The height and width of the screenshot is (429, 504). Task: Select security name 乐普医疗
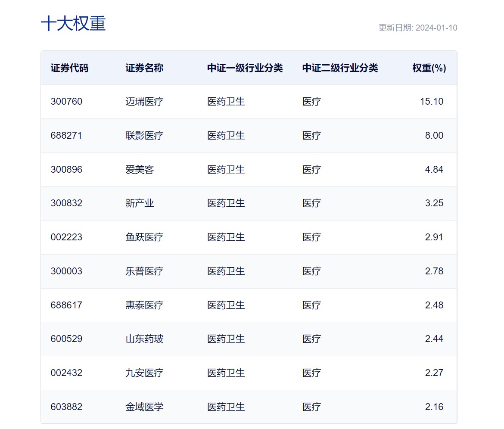pos(144,271)
